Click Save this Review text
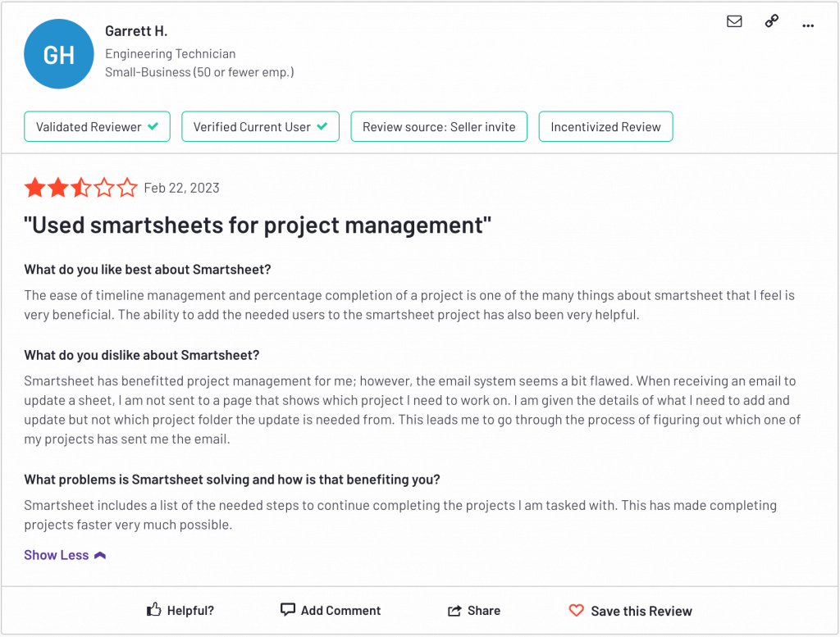 (x=641, y=611)
